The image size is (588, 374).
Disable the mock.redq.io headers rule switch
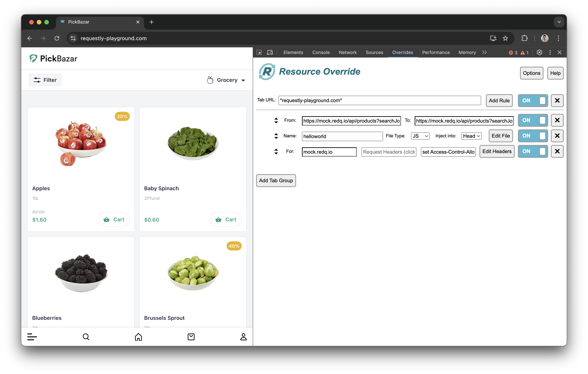click(532, 151)
